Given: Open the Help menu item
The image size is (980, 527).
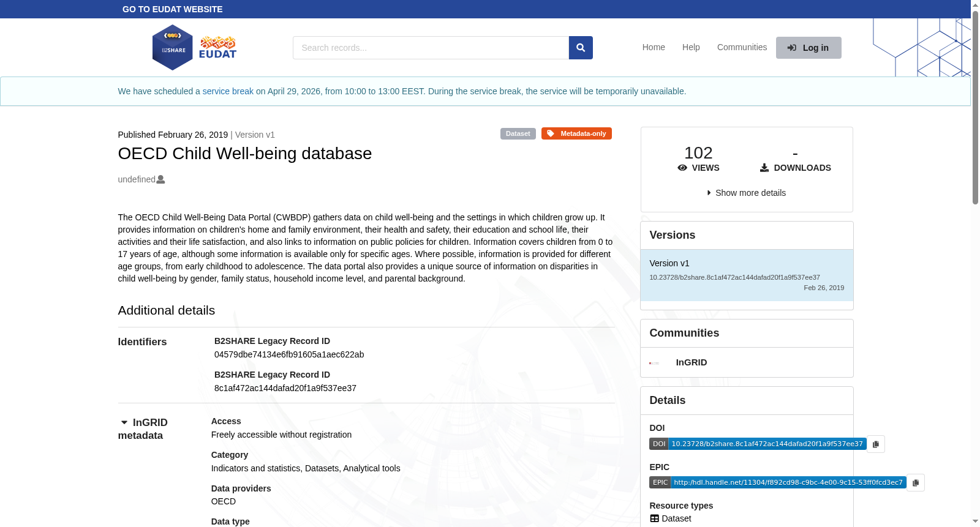Looking at the screenshot, I should [691, 47].
